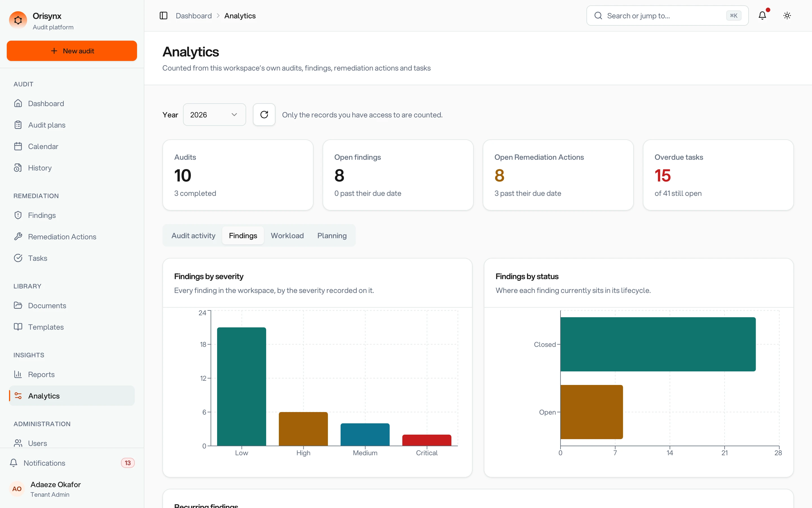Open Documents folder icon
This screenshot has width=812, height=508.
(18, 305)
